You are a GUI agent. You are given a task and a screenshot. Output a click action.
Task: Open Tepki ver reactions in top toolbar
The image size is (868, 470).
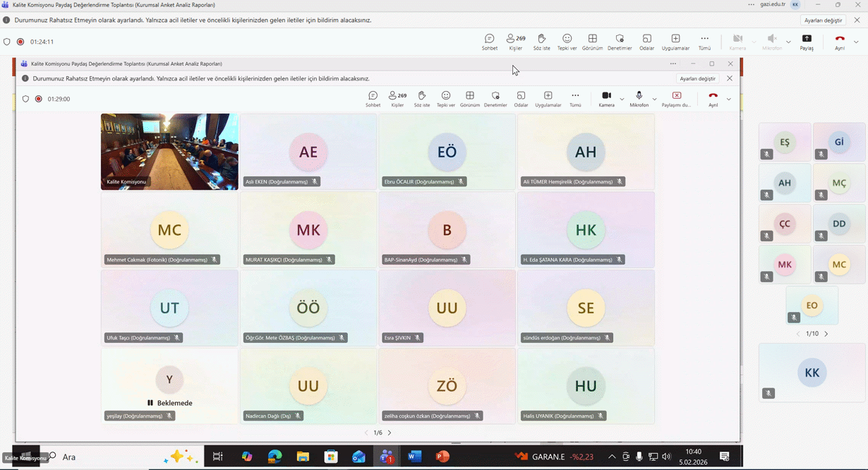pyautogui.click(x=567, y=42)
